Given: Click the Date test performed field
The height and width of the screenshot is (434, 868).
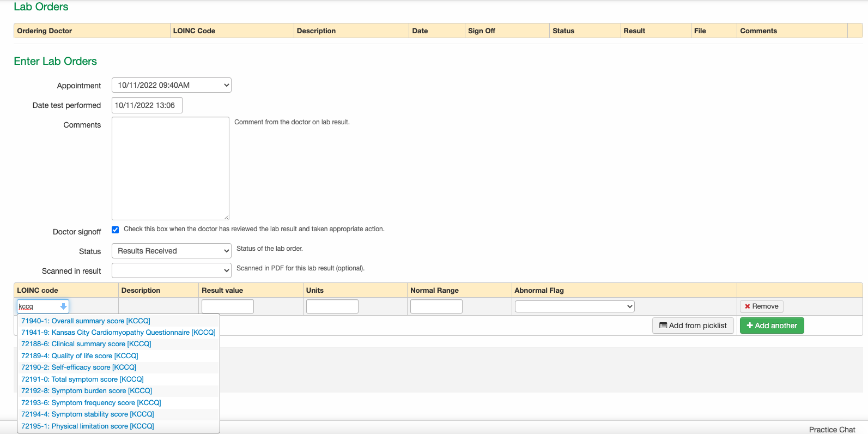Looking at the screenshot, I should (x=147, y=105).
